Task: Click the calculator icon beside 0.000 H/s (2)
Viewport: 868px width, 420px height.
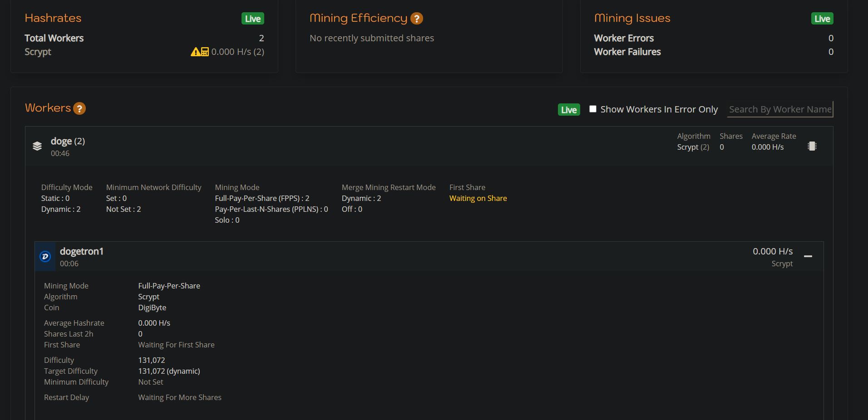Action: (x=205, y=52)
